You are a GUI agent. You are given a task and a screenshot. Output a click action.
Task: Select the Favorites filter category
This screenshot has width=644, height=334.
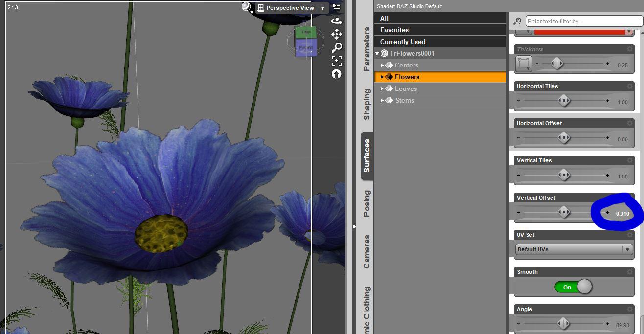[440, 30]
